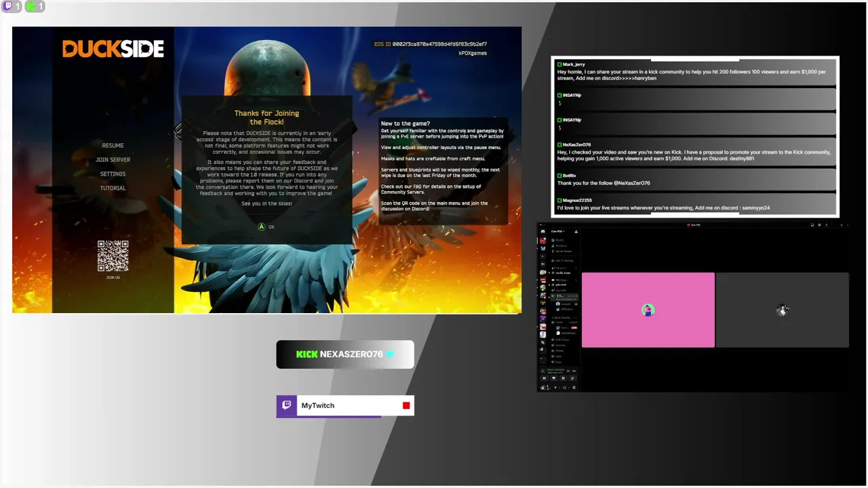Open the Discord inbox icon in title bar
The image size is (868, 488).
pos(812,225)
